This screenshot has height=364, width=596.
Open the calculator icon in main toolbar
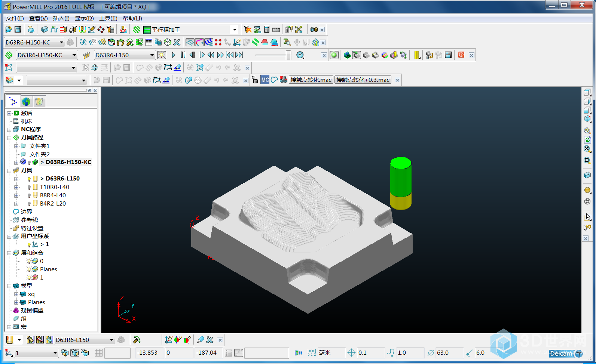(x=267, y=30)
